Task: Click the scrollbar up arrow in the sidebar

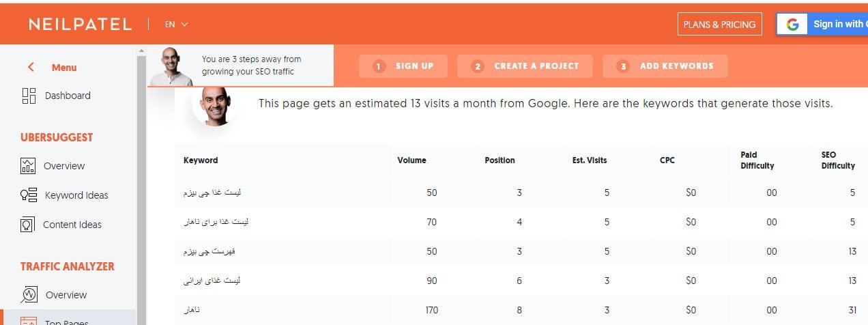Action: coord(141,50)
